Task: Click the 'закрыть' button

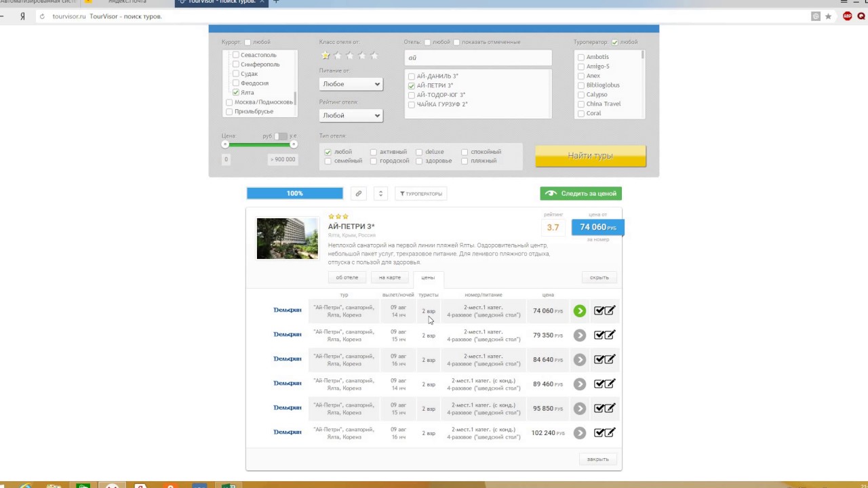Action: click(598, 459)
